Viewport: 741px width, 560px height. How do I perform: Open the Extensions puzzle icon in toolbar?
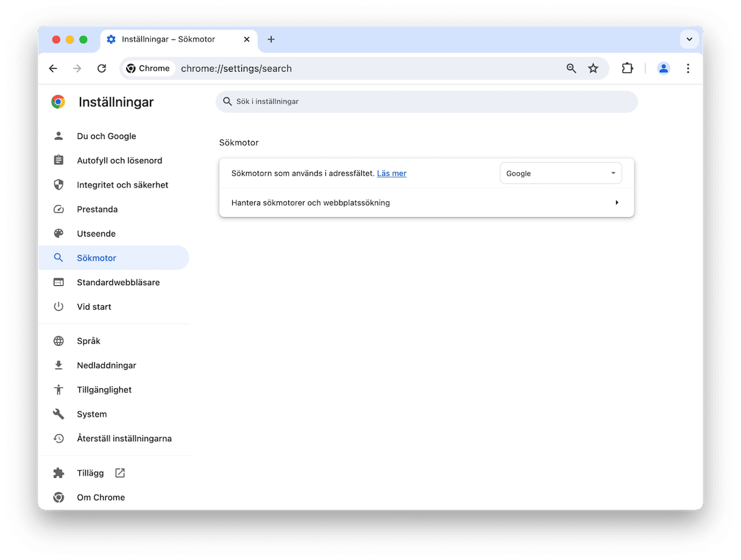click(627, 69)
